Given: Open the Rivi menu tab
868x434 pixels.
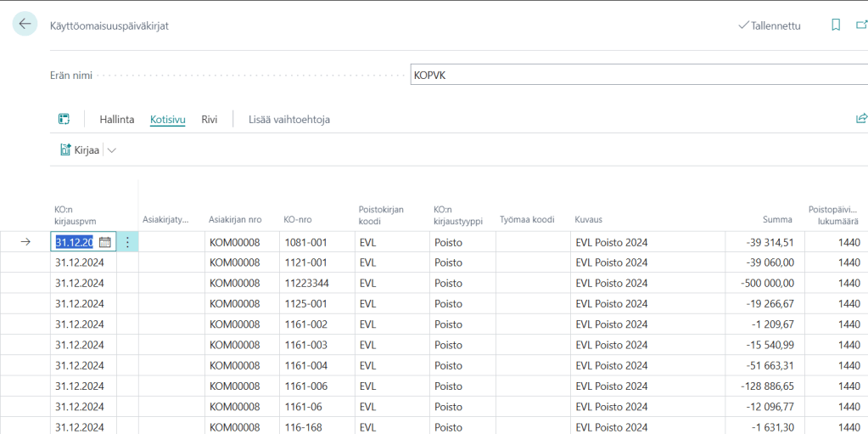Looking at the screenshot, I should (209, 119).
